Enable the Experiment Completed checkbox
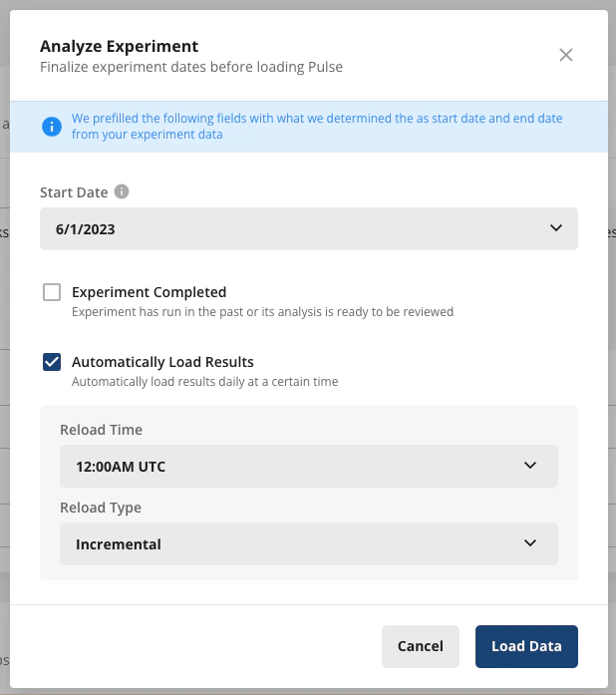 [52, 292]
